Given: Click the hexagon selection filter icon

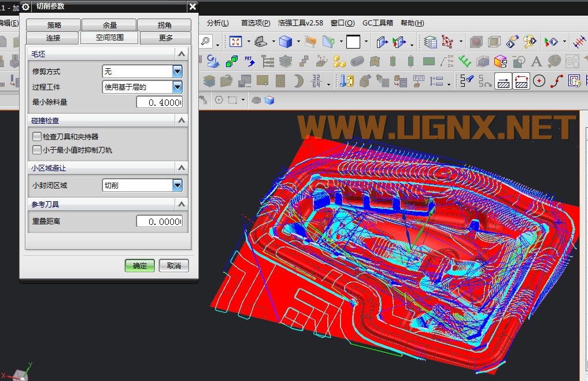Looking at the screenshot, I should point(219,100).
